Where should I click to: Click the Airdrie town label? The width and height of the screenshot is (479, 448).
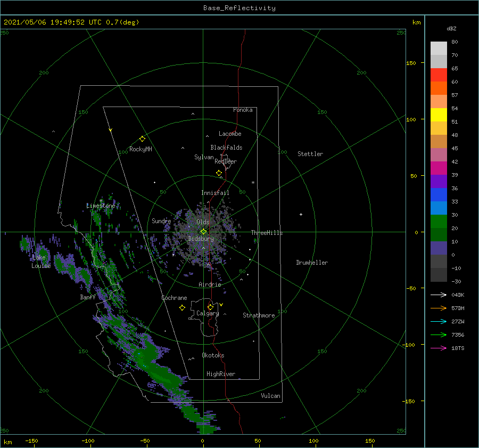[210, 284]
